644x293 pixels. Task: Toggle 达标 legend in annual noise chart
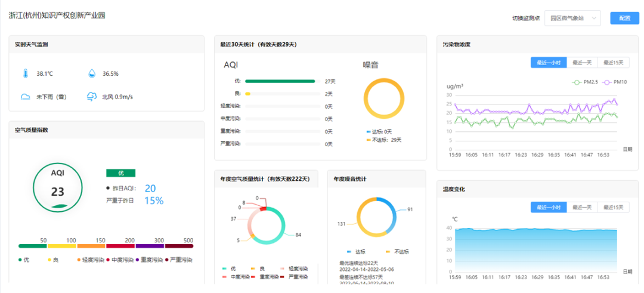(x=356, y=252)
